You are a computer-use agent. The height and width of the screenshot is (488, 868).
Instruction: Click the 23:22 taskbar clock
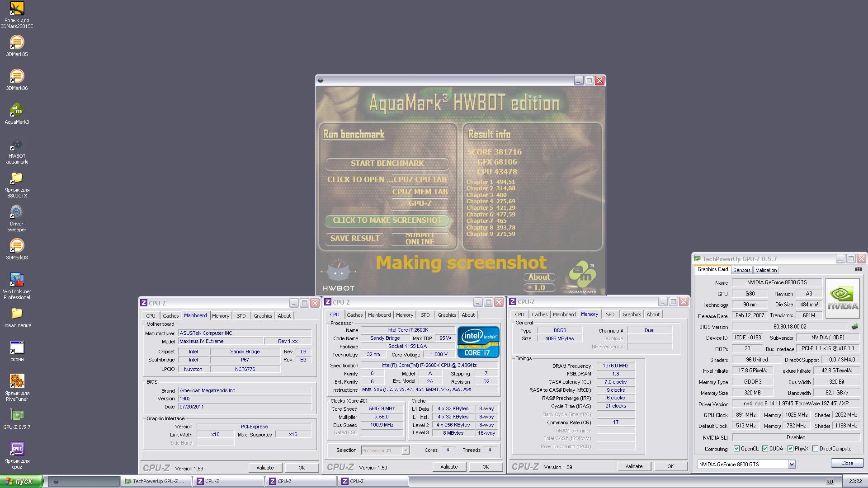[x=855, y=482]
